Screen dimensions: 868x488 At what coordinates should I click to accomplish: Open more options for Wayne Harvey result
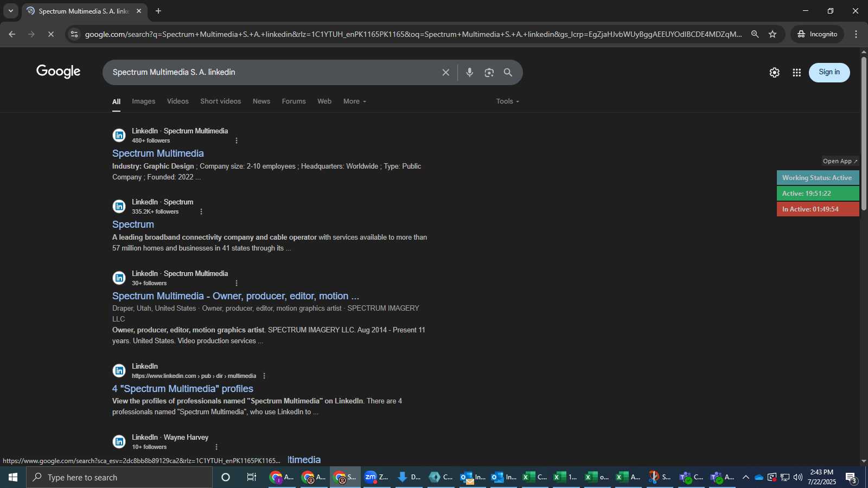(216, 447)
